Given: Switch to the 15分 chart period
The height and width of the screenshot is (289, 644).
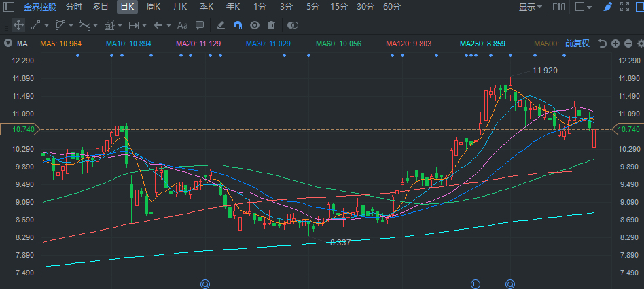Looking at the screenshot, I should coord(339,7).
